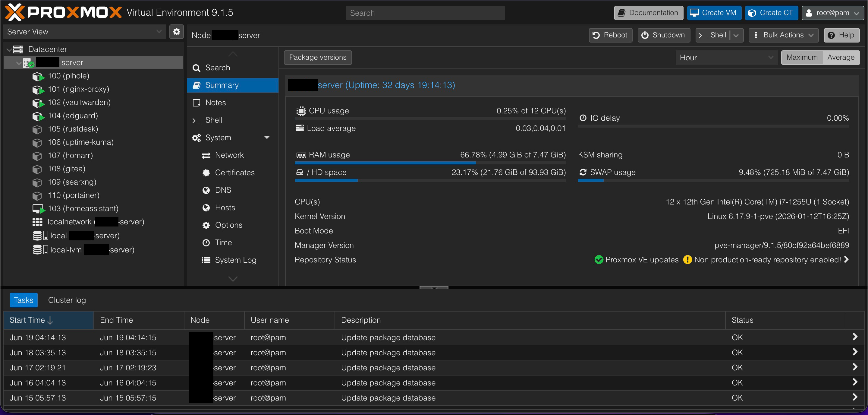868x415 pixels.
Task: Click the Reboot button
Action: tap(610, 35)
